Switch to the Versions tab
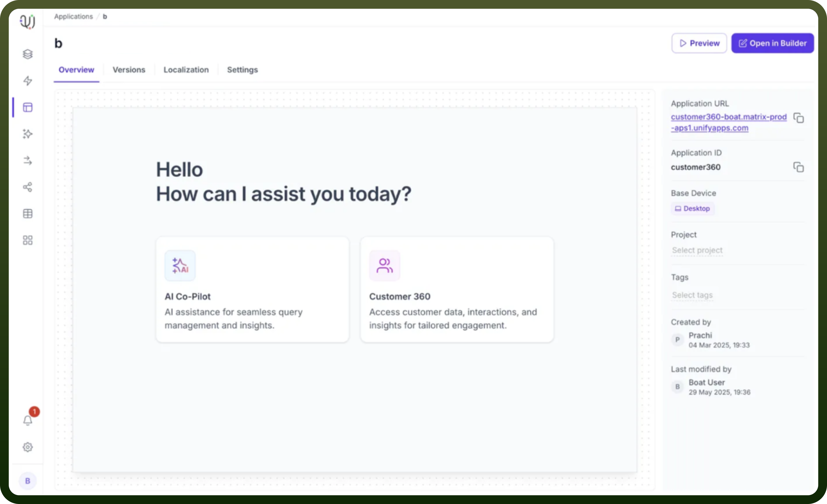This screenshot has height=504, width=827. click(129, 70)
